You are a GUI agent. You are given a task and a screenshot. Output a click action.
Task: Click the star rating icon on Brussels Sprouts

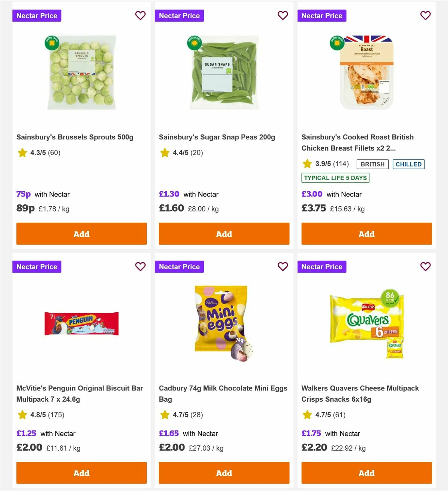(x=22, y=152)
